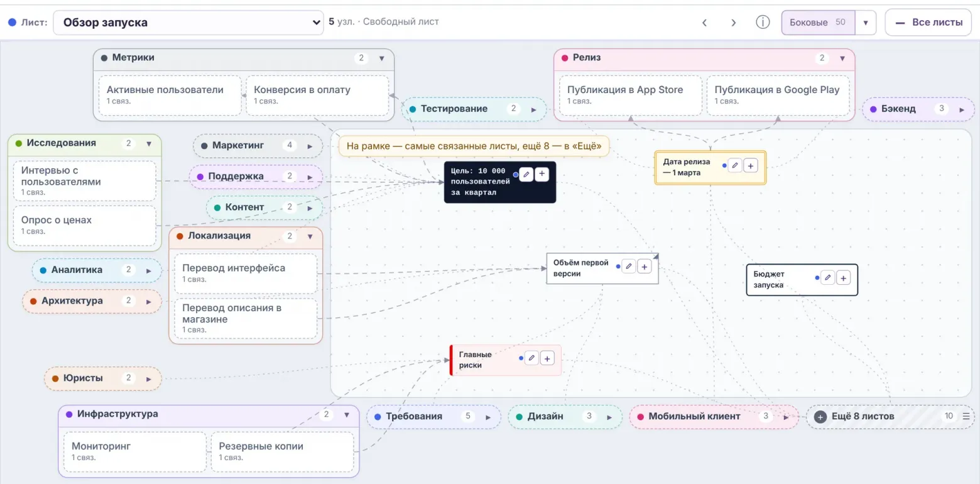Open the "Резервные копии" card
980x484 pixels.
click(282, 452)
